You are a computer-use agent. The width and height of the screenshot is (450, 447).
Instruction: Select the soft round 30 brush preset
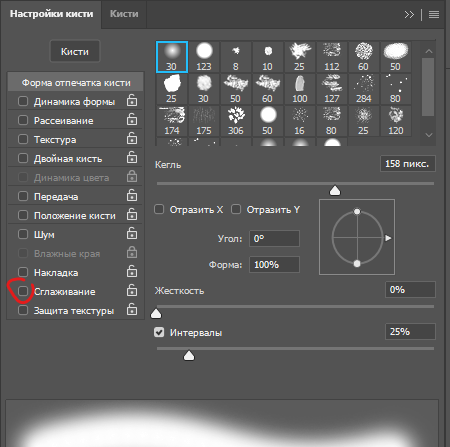(172, 57)
